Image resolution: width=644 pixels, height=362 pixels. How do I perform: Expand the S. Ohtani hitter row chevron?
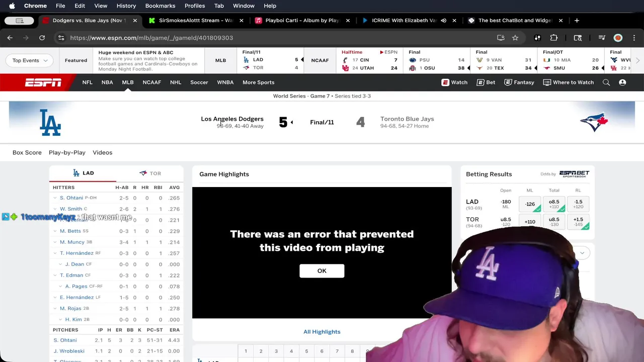55,198
